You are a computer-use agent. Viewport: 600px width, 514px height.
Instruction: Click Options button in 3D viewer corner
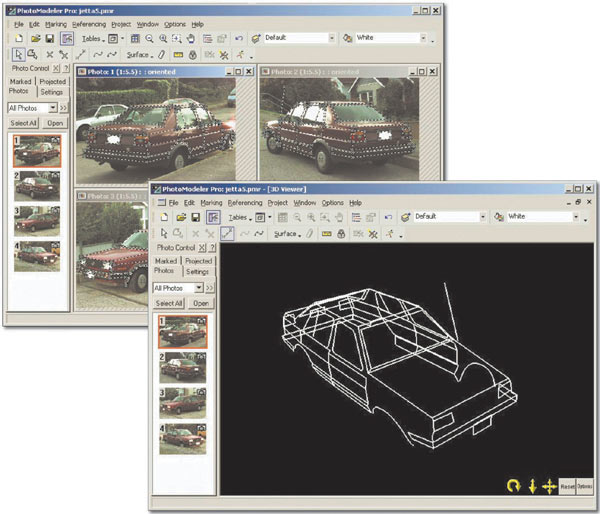click(x=584, y=486)
